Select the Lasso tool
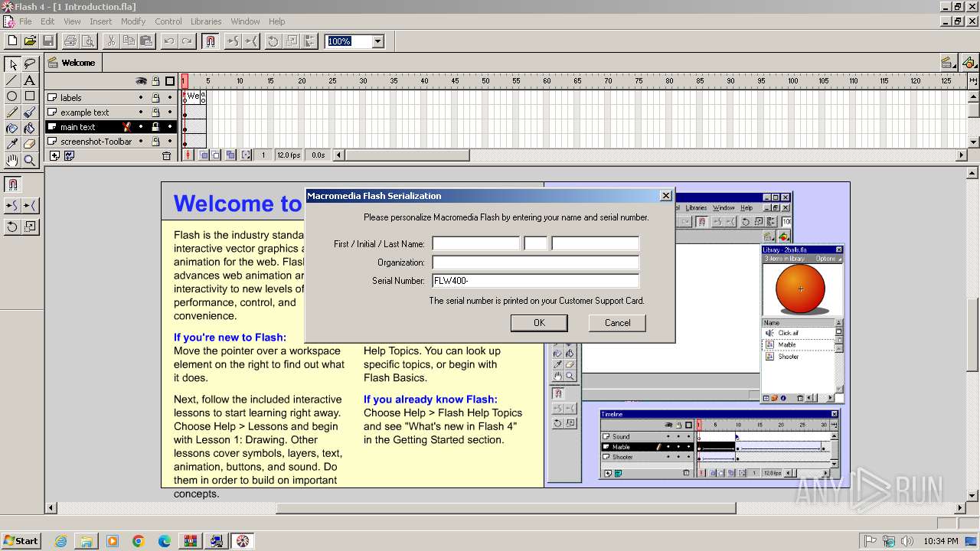Screen dimensions: 980x551 pyautogui.click(x=29, y=64)
